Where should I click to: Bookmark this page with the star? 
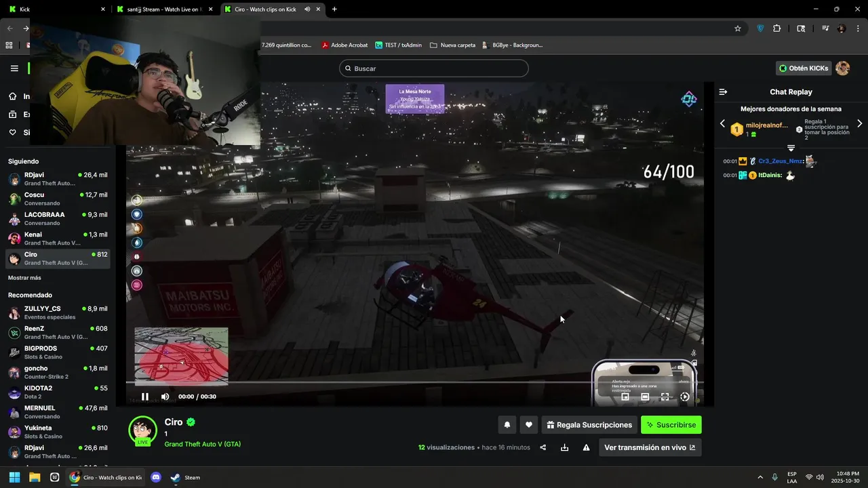pos(738,28)
